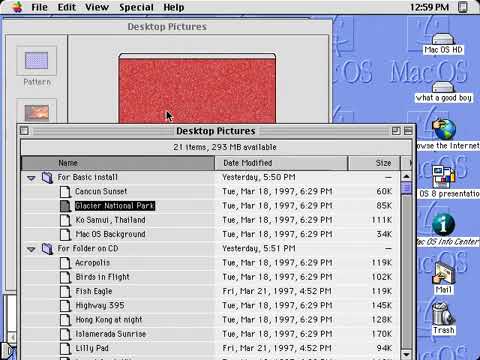Select the Fish Eagle file icon

(65, 291)
